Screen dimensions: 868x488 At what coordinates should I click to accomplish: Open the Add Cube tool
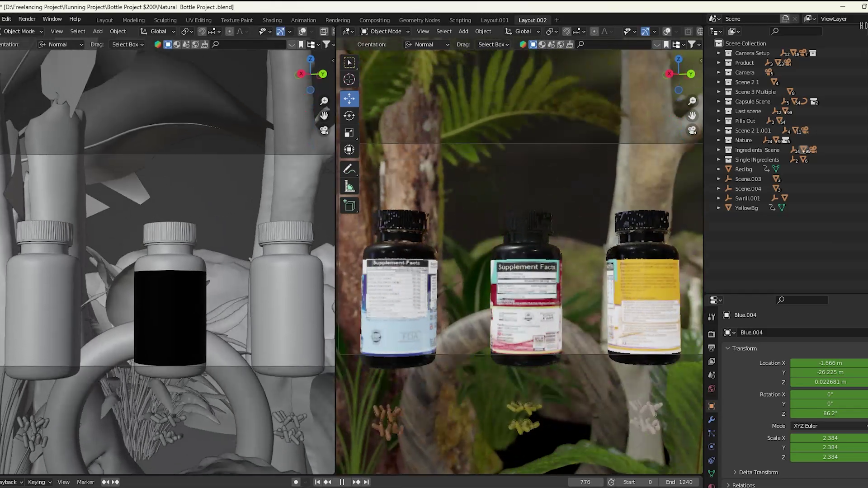(x=349, y=206)
